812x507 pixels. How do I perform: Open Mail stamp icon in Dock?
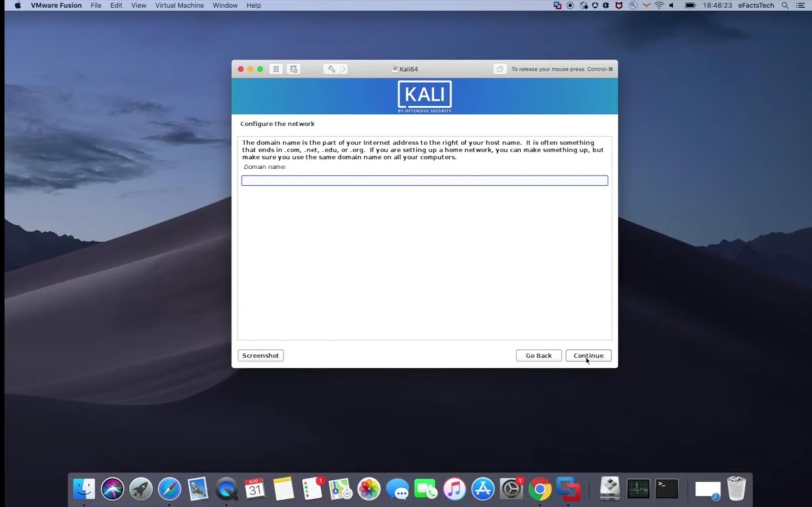click(x=197, y=489)
